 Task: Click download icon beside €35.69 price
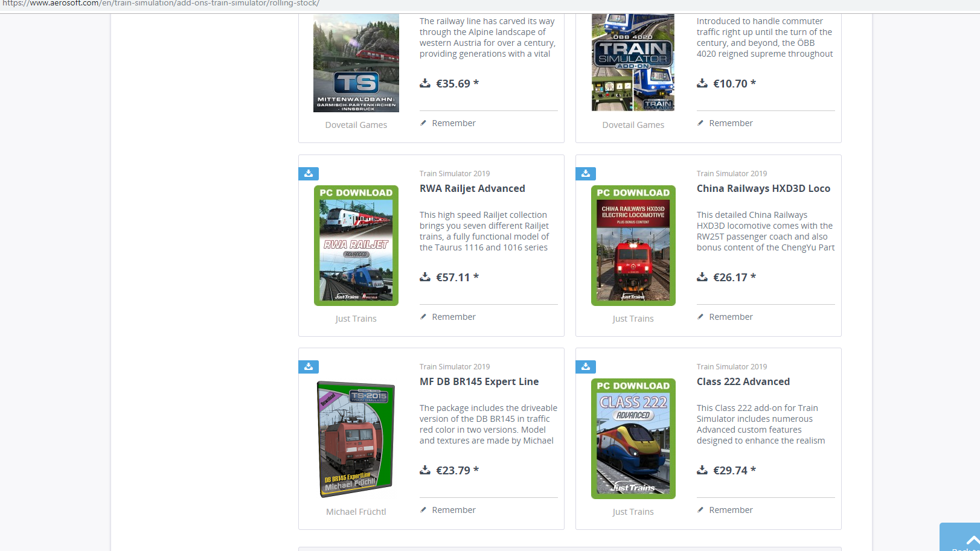click(x=425, y=83)
